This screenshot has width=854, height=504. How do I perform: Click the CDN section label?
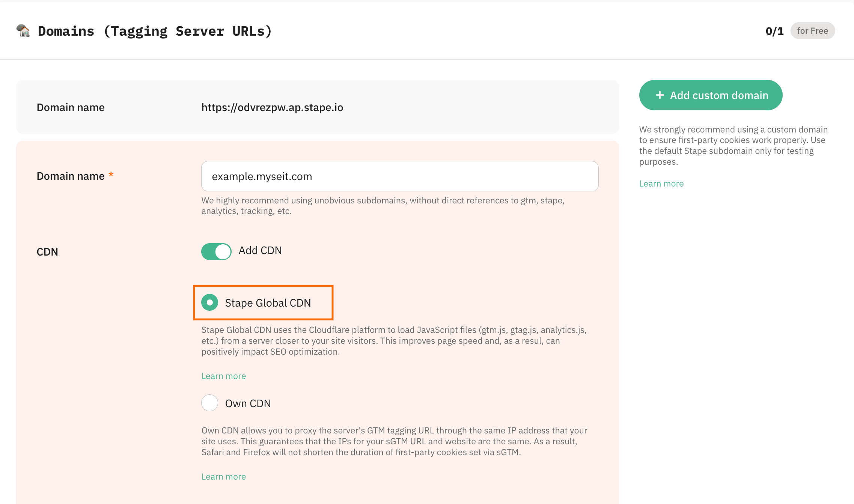point(47,252)
